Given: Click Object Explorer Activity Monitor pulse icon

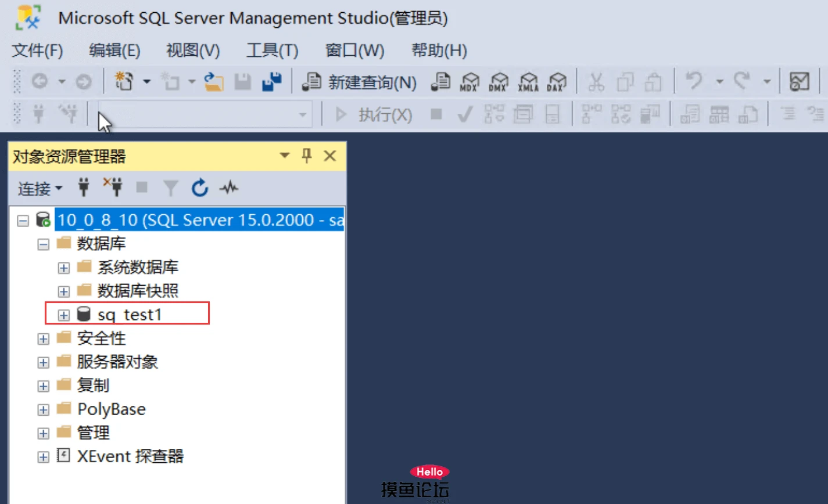Looking at the screenshot, I should [229, 188].
